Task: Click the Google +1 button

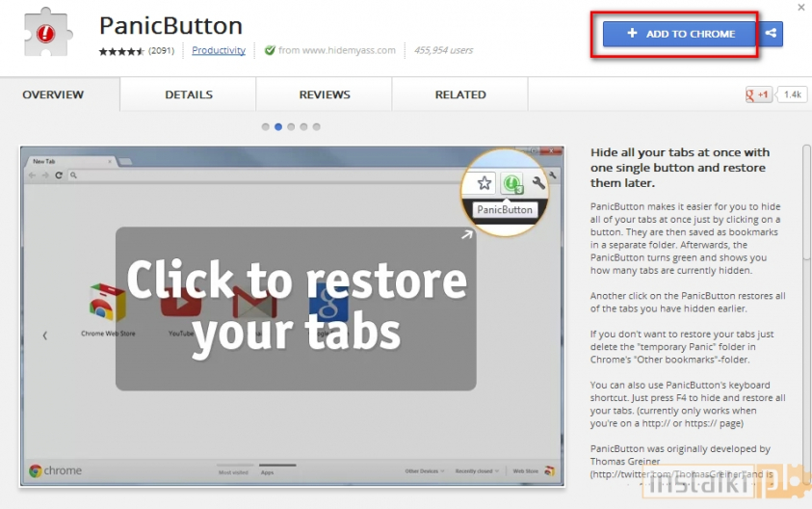Action: (758, 94)
